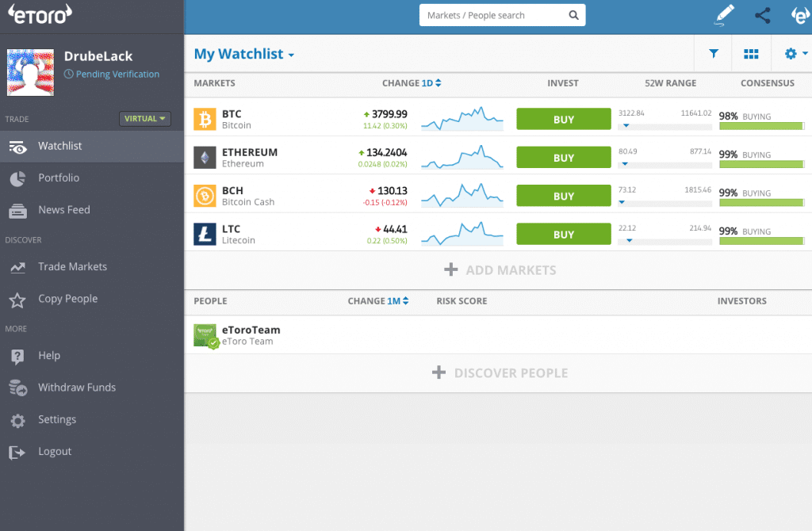Click the Bitcoin BTC logo icon
The height and width of the screenshot is (531, 812).
(x=205, y=119)
